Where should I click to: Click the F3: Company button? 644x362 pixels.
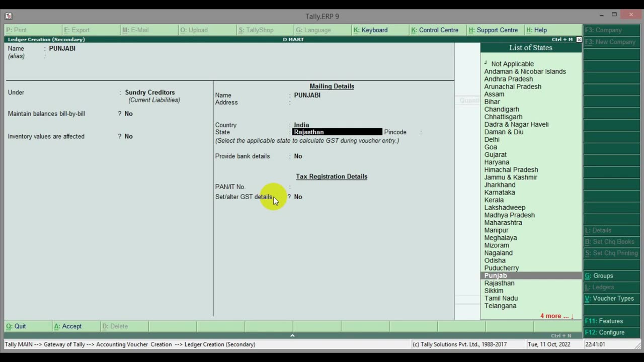point(612,30)
